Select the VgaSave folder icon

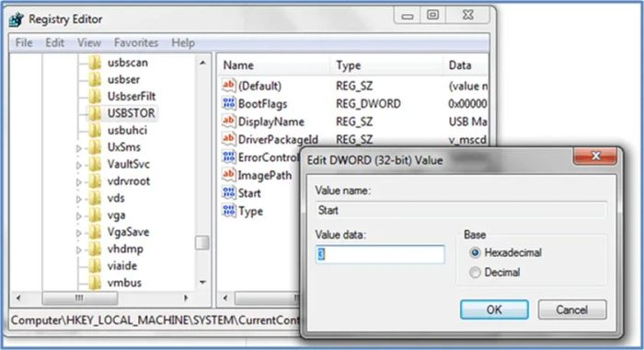95,232
